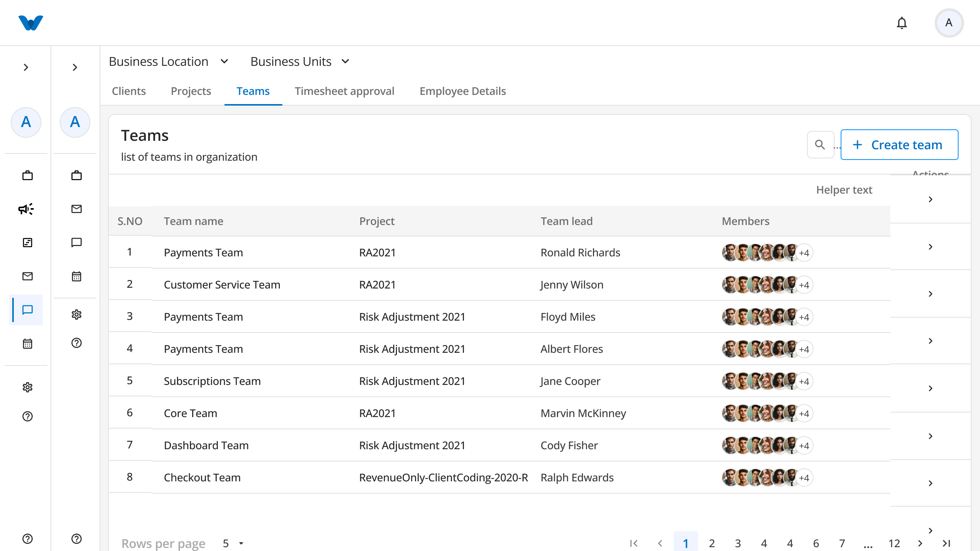This screenshot has width=980, height=551.
Task: Click the account avatar A in first sidebar
Action: click(26, 122)
